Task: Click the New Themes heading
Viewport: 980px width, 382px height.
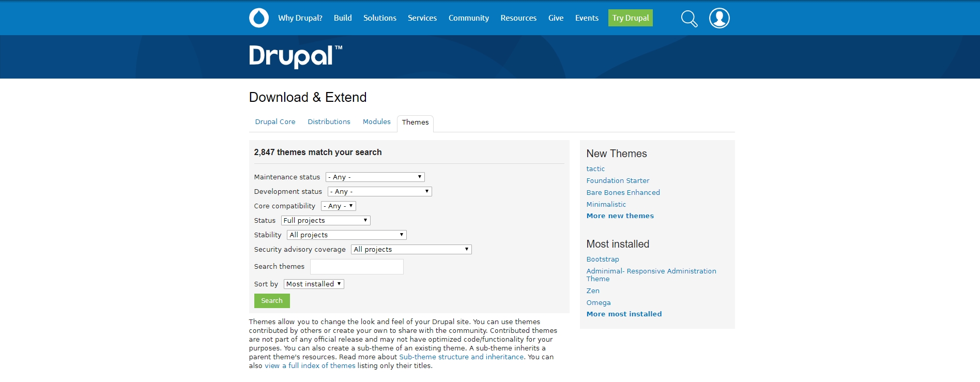Action: (x=617, y=154)
